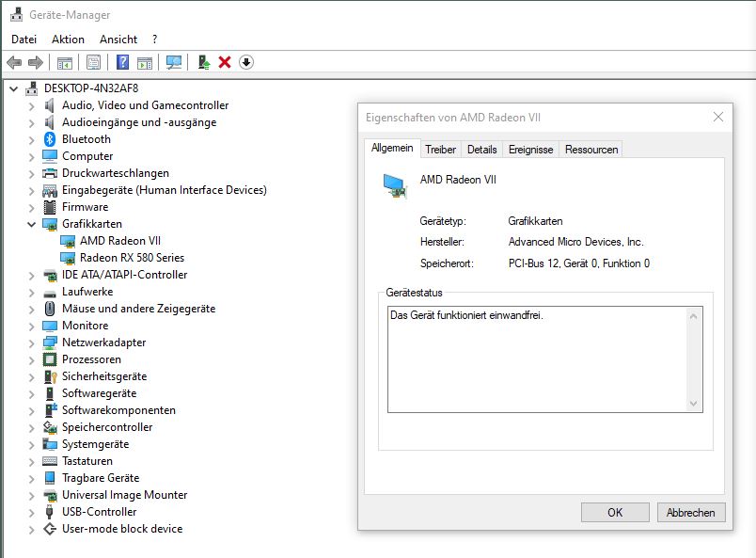This screenshot has height=558, width=756.
Task: Click the Prozessoren icon
Action: tap(50, 359)
